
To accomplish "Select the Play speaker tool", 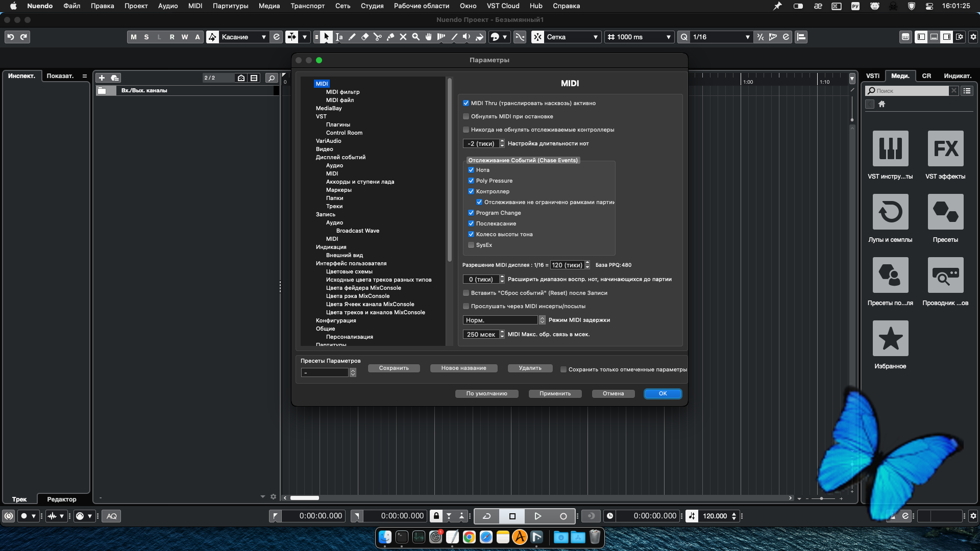I will [467, 37].
